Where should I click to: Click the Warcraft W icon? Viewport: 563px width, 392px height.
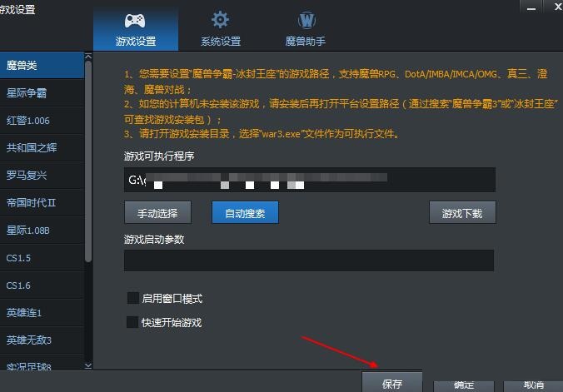click(x=306, y=20)
